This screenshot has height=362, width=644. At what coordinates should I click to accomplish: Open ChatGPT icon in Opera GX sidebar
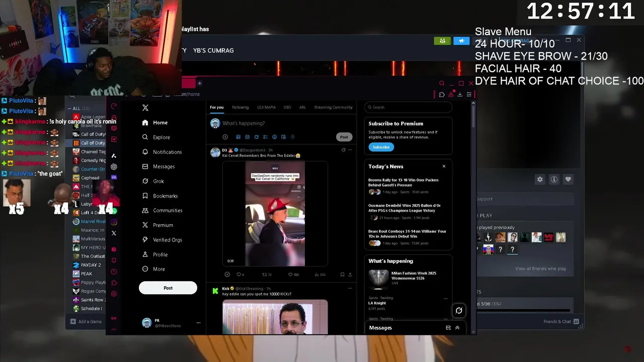coord(114,166)
